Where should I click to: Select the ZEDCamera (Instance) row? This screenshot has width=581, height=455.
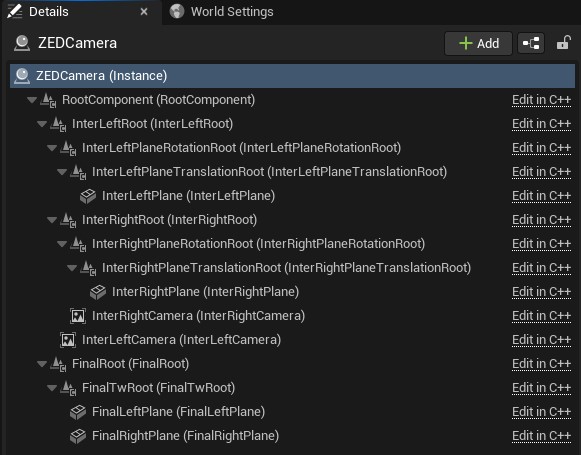pos(292,76)
